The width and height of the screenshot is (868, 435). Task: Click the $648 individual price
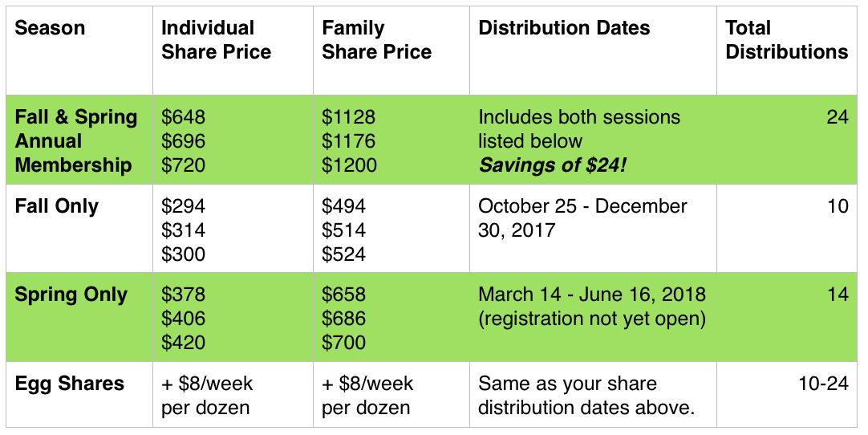(x=183, y=117)
